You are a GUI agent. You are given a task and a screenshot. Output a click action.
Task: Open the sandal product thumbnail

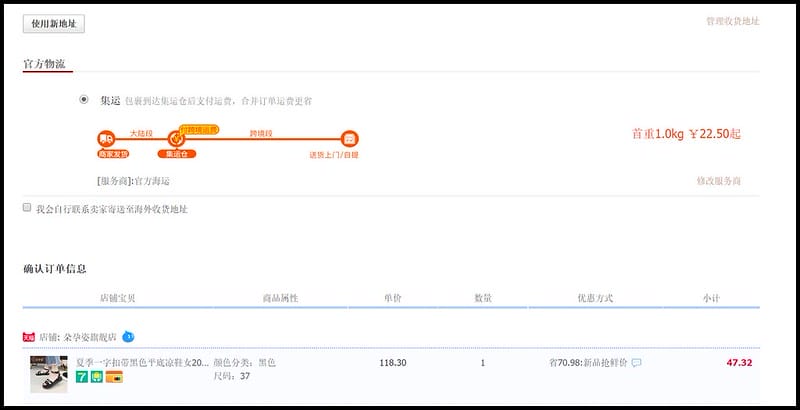[x=48, y=374]
